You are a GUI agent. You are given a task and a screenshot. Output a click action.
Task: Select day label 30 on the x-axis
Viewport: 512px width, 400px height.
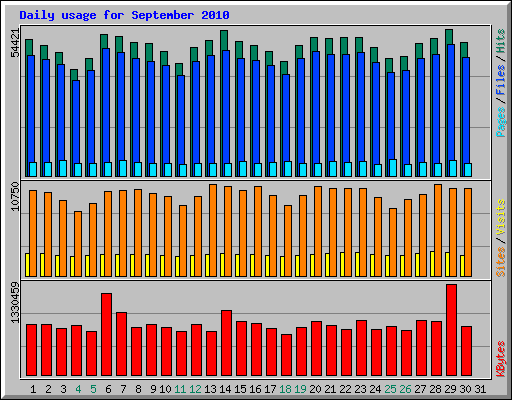pyautogui.click(x=465, y=389)
